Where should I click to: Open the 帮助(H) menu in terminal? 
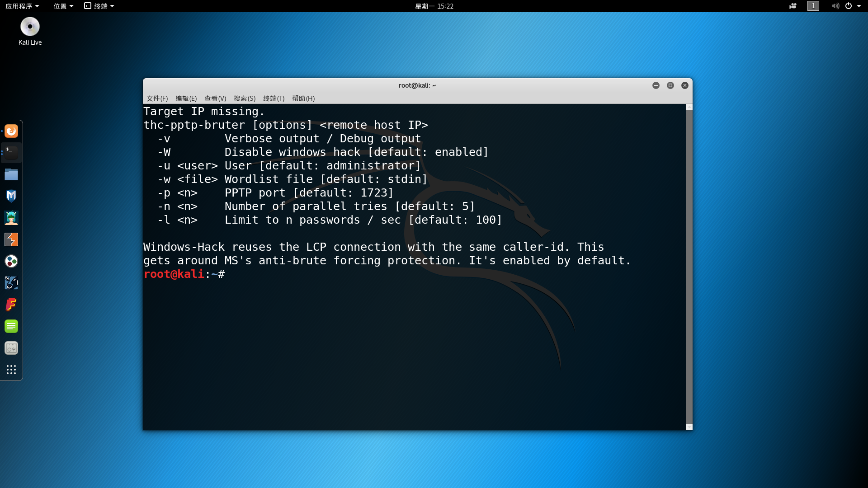tap(303, 98)
